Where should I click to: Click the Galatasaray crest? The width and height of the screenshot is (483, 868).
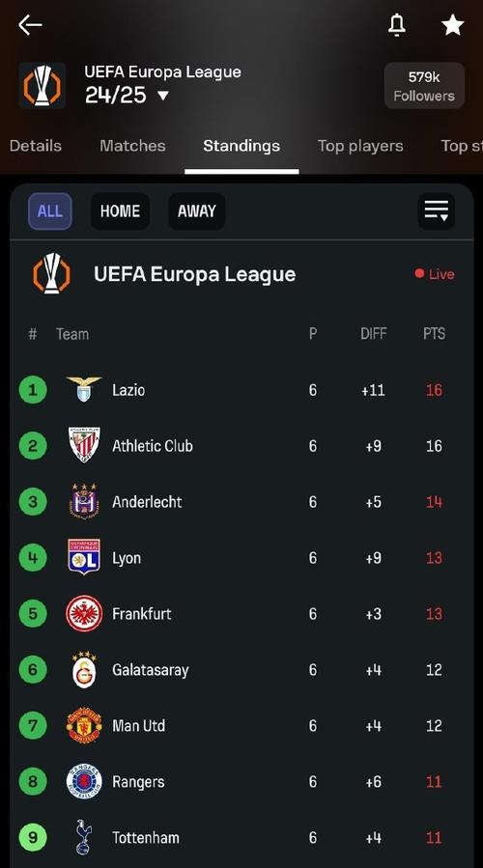click(84, 669)
